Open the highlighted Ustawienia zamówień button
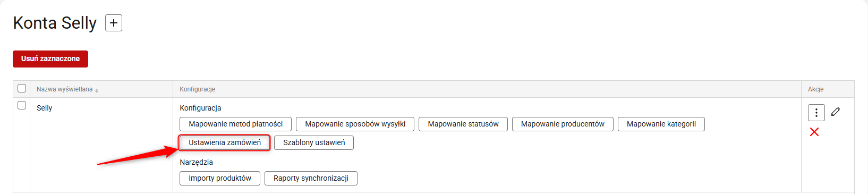Image resolution: width=868 pixels, height=194 pixels. coord(225,142)
